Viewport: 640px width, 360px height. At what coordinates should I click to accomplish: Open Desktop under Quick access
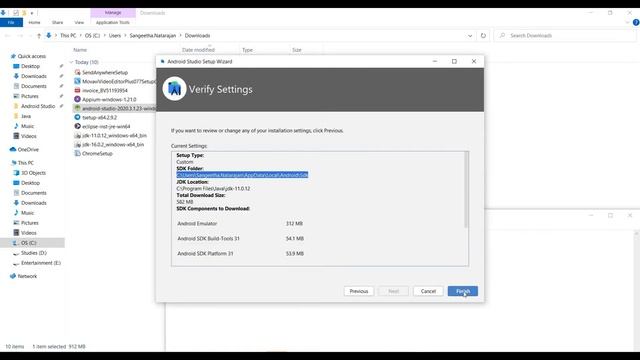coord(30,66)
